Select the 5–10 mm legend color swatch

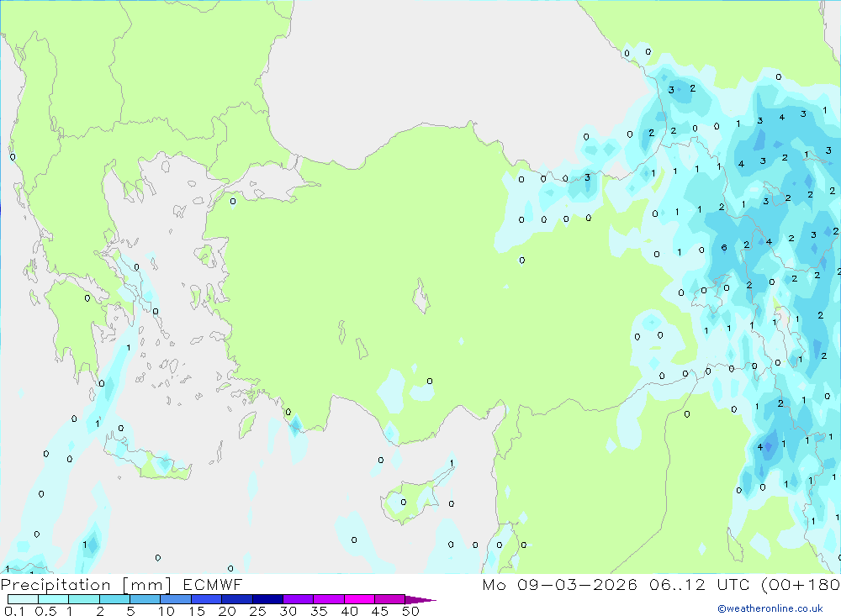coord(145,599)
